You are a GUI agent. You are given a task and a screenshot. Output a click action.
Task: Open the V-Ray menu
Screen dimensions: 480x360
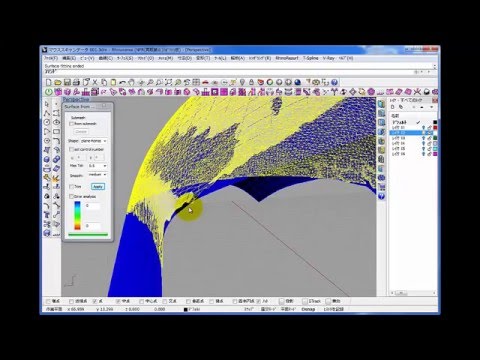(x=328, y=58)
